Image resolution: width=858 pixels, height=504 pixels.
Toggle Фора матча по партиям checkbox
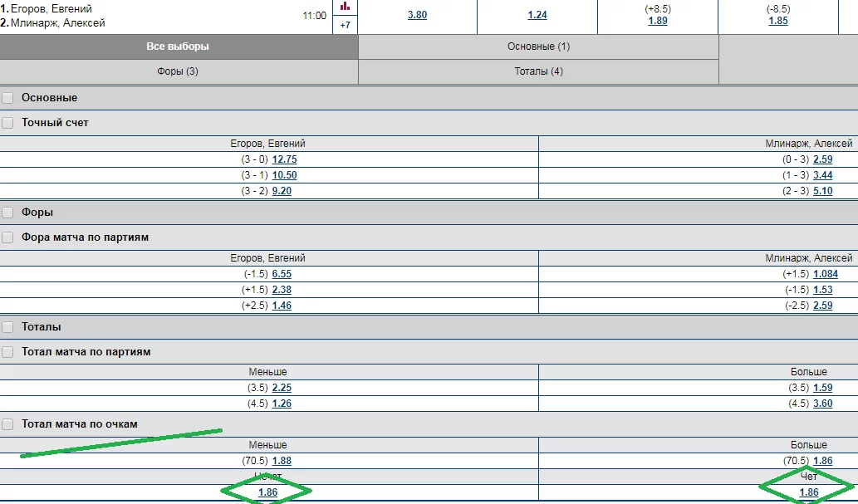tap(7, 237)
